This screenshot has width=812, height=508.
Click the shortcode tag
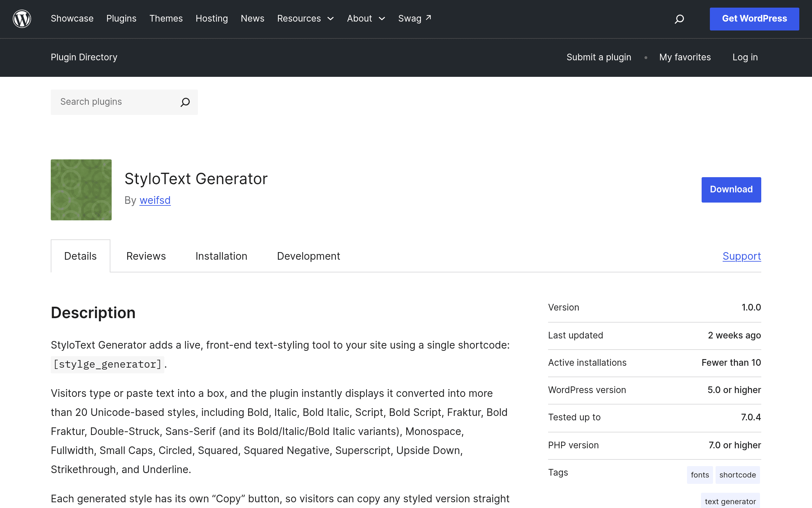737,475
